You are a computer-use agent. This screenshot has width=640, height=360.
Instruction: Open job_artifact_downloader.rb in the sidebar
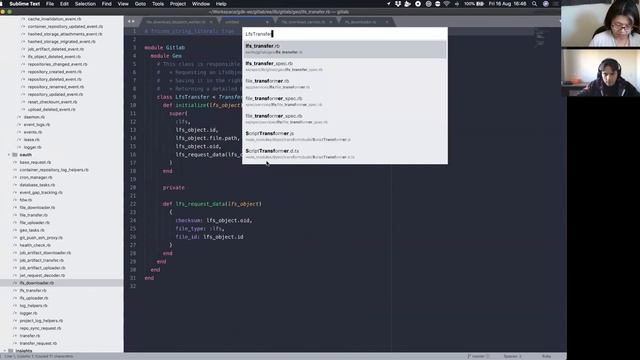click(45, 253)
